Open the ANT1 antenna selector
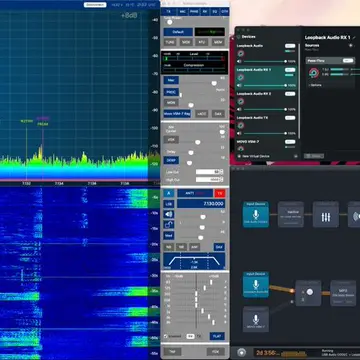Viewport: 360px width, 360px height. click(x=195, y=193)
